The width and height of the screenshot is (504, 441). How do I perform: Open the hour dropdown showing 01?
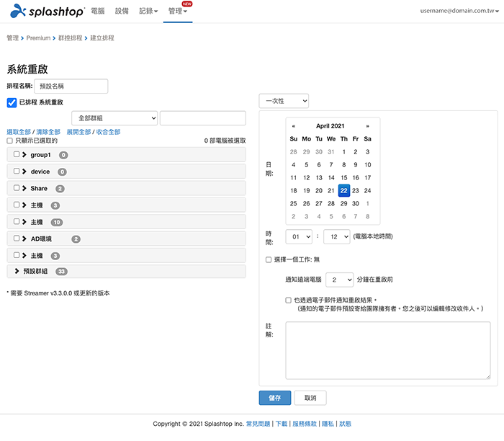click(299, 236)
